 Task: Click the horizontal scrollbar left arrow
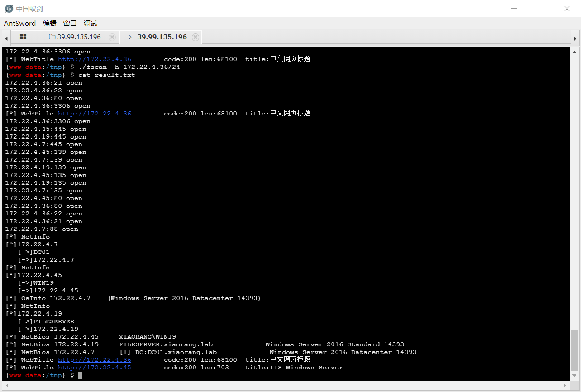pyautogui.click(x=5, y=385)
